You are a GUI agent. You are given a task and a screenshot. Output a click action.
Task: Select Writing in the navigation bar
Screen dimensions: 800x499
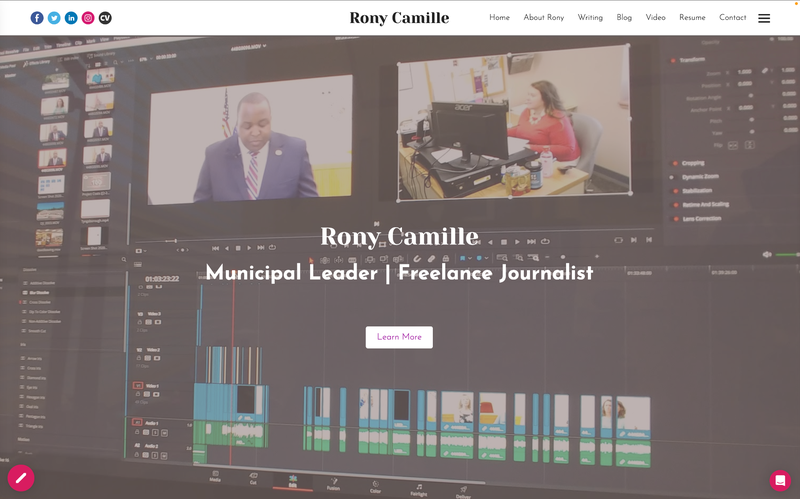click(x=590, y=18)
